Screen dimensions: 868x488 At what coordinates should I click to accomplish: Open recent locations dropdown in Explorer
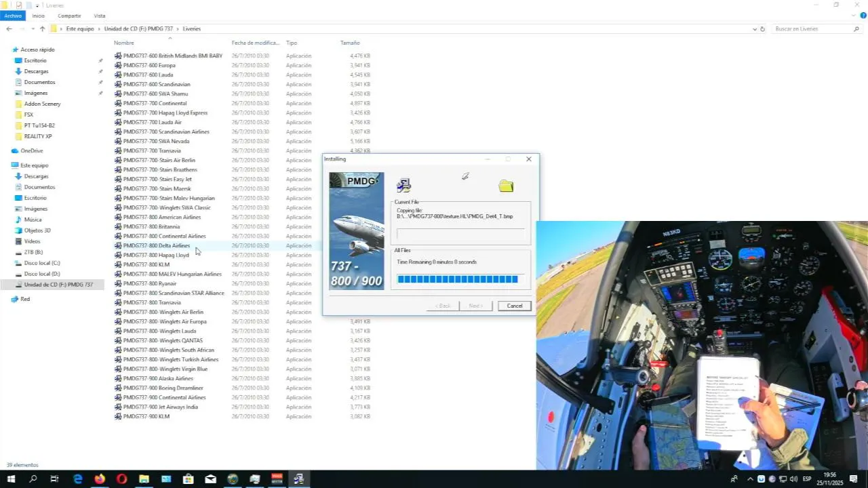(x=33, y=29)
